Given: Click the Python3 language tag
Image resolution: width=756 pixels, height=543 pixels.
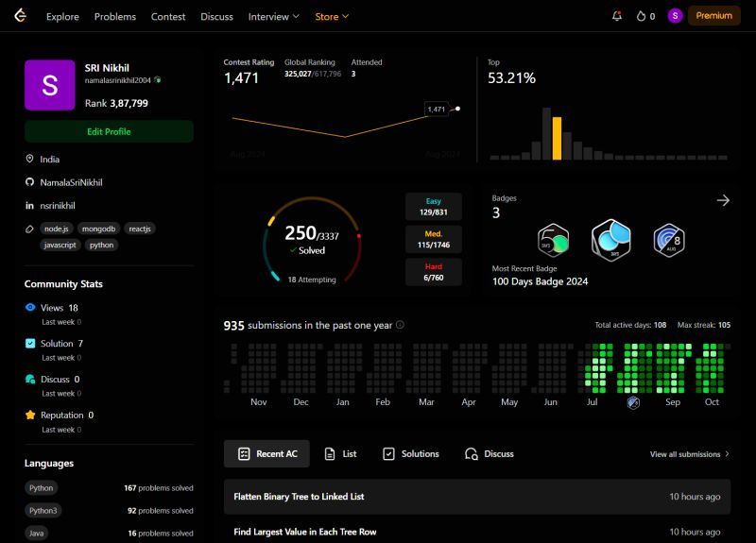Looking at the screenshot, I should click(x=43, y=510).
